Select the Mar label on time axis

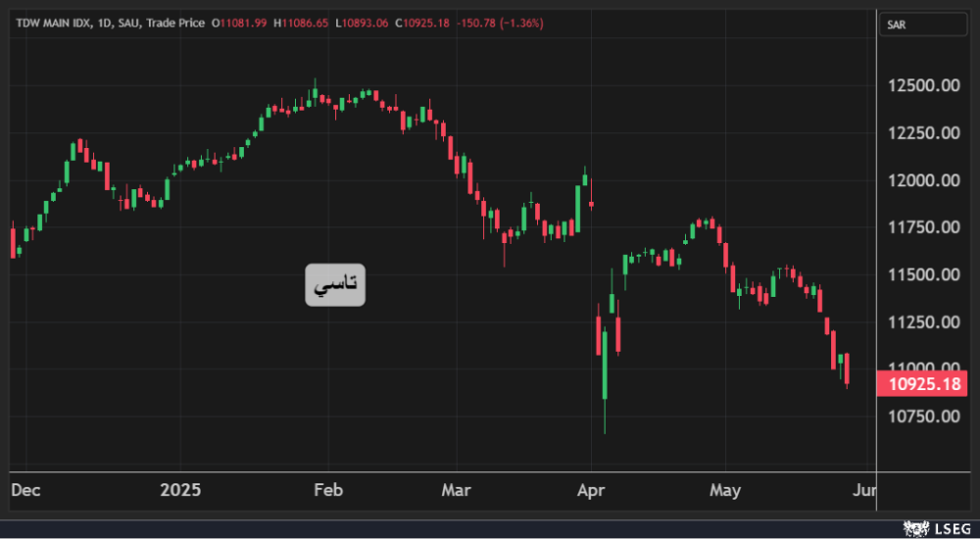[457, 490]
